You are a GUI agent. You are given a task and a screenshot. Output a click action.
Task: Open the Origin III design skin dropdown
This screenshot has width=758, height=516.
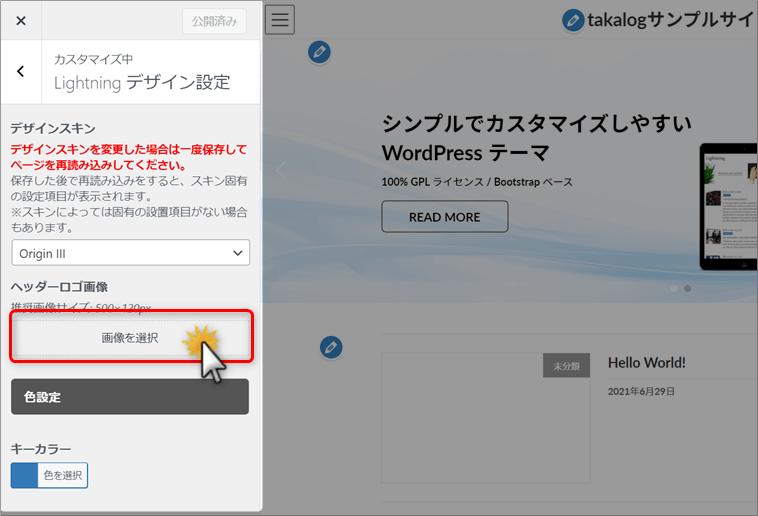[x=130, y=253]
